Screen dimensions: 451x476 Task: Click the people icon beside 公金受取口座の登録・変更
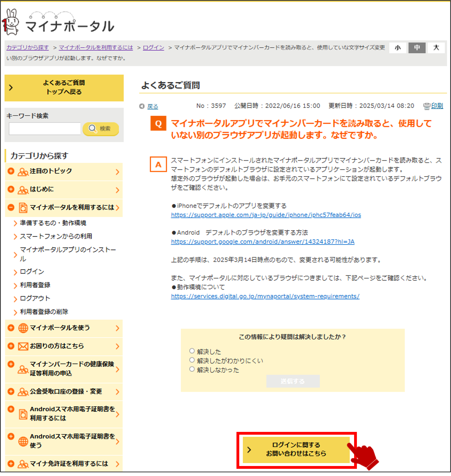click(x=23, y=392)
